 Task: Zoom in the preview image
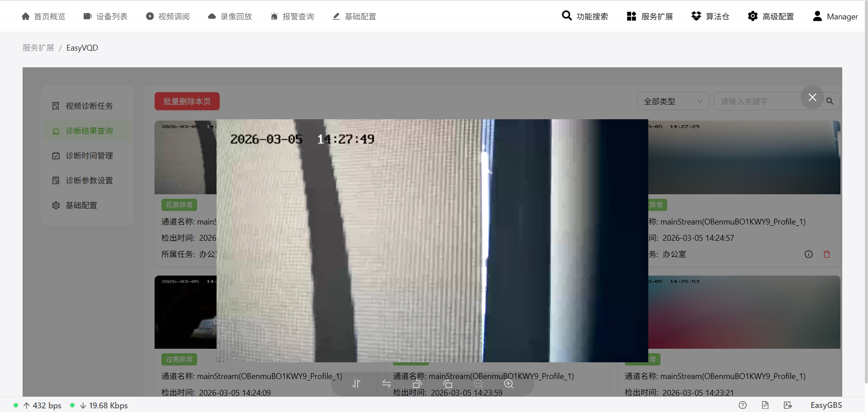point(509,384)
